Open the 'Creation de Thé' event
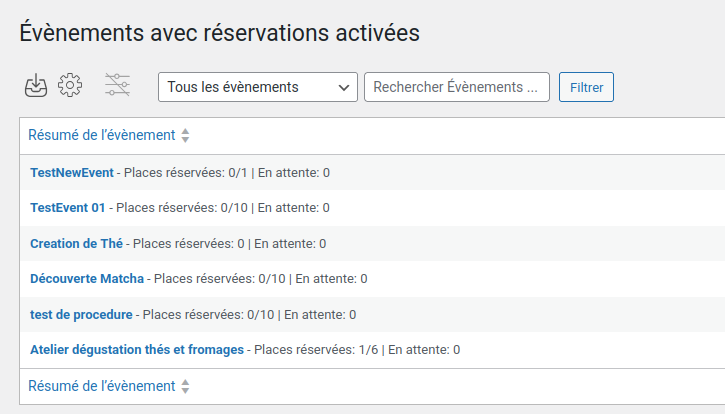The height and width of the screenshot is (414, 725). (77, 243)
